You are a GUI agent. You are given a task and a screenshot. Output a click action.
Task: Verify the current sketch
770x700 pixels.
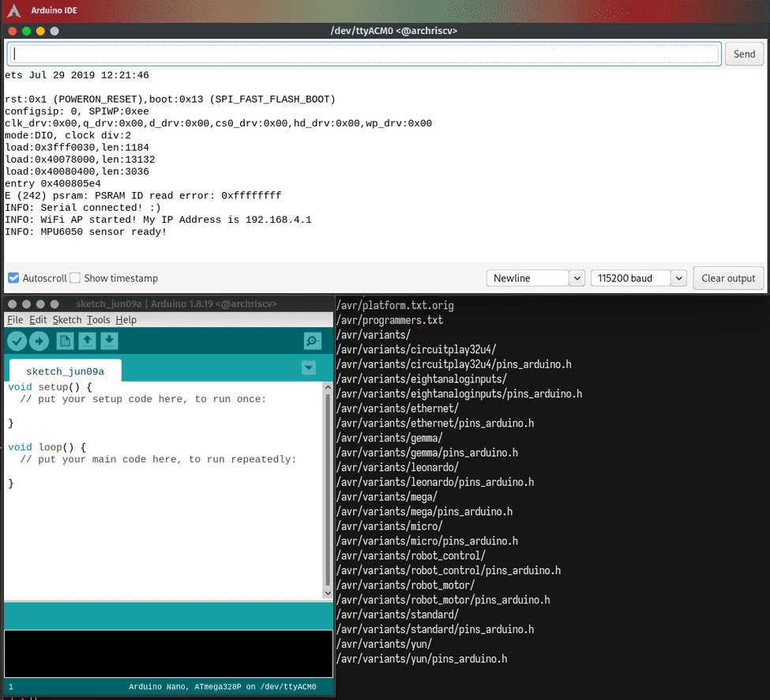pos(17,341)
